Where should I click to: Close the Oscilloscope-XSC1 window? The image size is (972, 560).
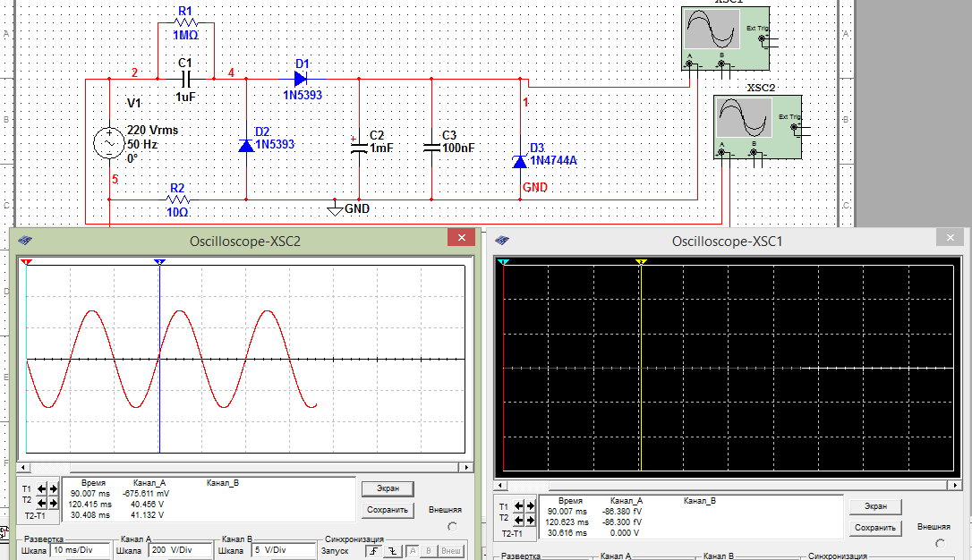951,238
